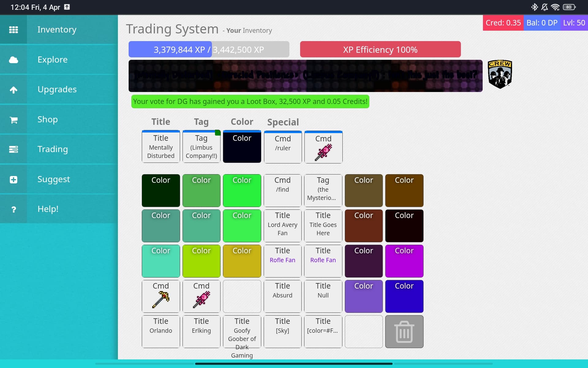This screenshot has height=368, width=588.
Task: Select the pickaxe Cmd item
Action: click(161, 296)
